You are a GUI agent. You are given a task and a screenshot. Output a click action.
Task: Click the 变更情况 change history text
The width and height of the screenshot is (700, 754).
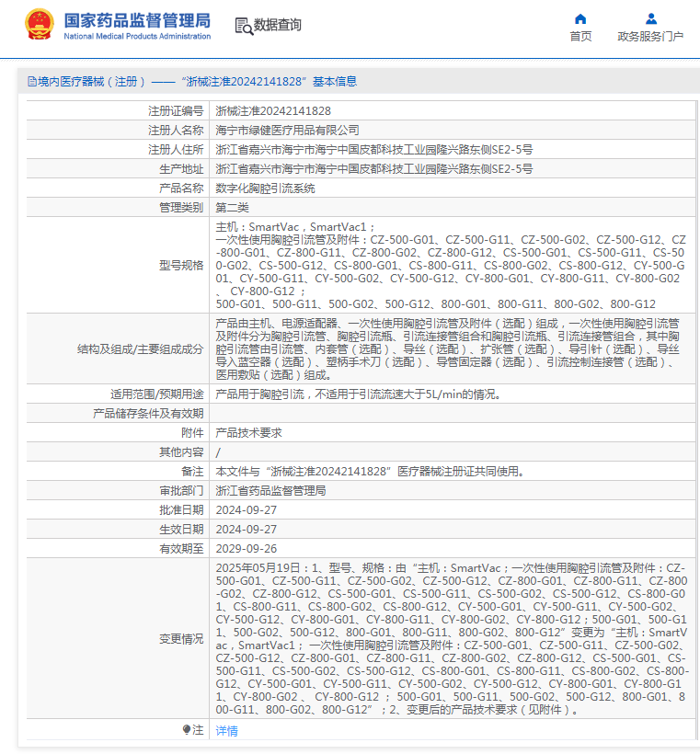point(452,638)
